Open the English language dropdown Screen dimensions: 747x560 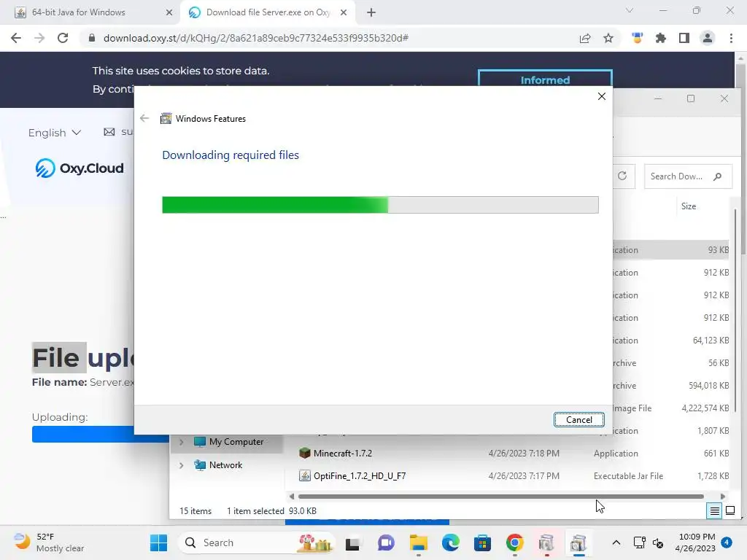pos(54,133)
